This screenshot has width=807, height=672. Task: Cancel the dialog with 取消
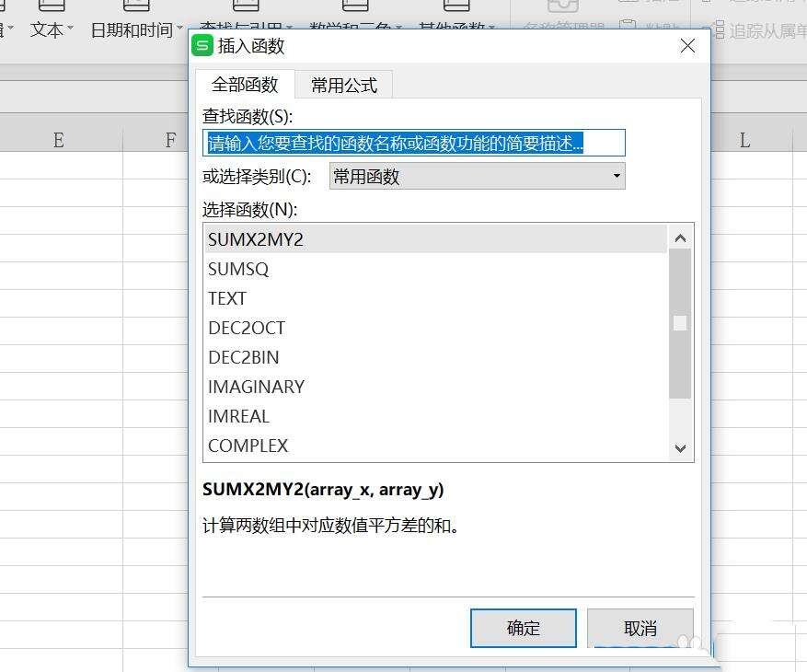(640, 628)
